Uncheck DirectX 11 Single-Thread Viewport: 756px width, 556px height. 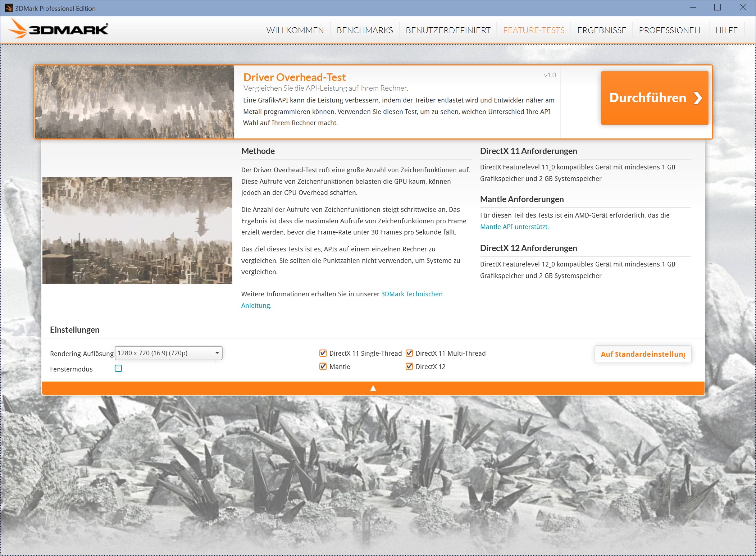(323, 353)
